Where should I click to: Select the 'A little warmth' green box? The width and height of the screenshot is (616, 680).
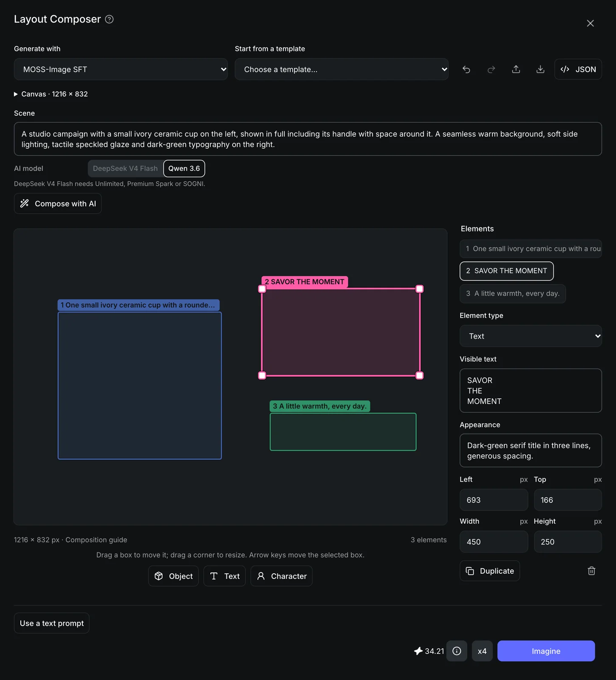click(x=343, y=432)
